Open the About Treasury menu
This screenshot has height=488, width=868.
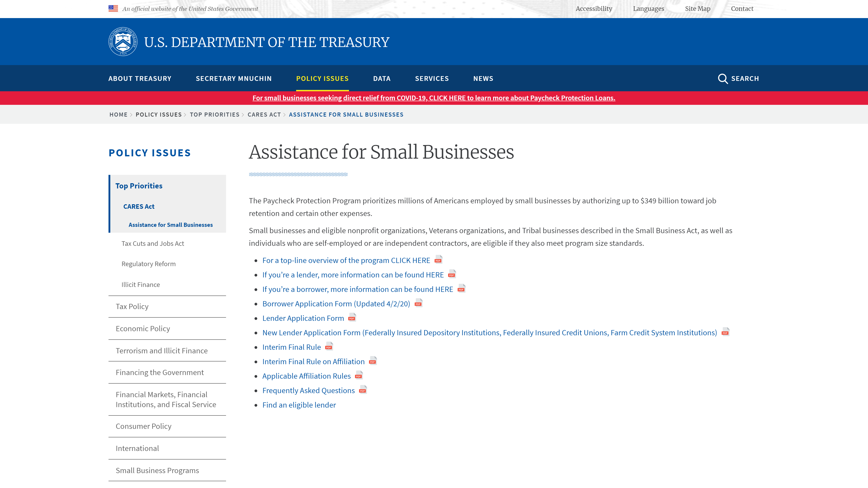click(140, 78)
